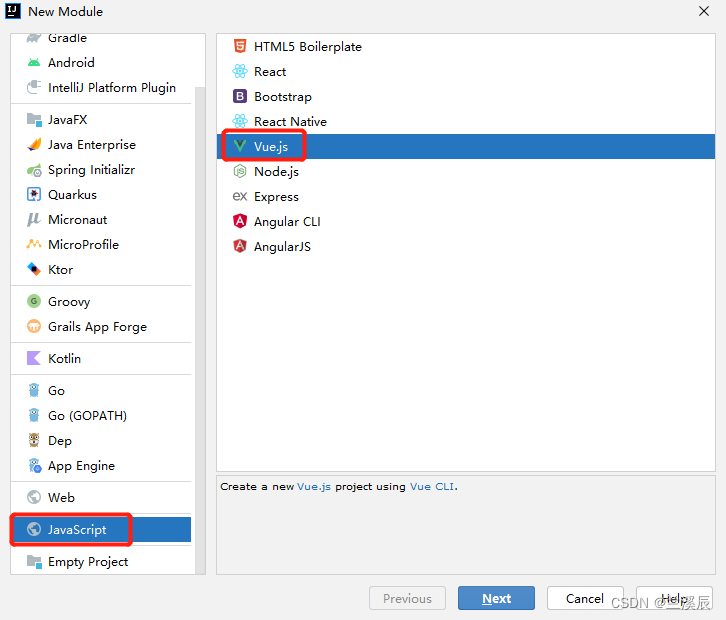The height and width of the screenshot is (620, 726).
Task: Click the Dep mascot icon
Action: coord(34,440)
